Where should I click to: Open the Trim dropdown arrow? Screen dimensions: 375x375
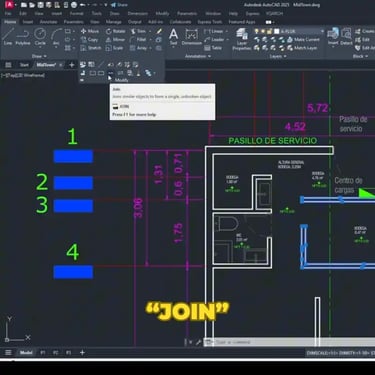point(150,31)
